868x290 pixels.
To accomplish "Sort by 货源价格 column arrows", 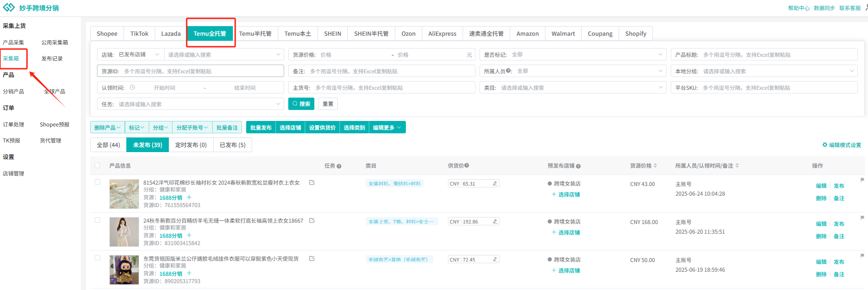I will pyautogui.click(x=655, y=166).
